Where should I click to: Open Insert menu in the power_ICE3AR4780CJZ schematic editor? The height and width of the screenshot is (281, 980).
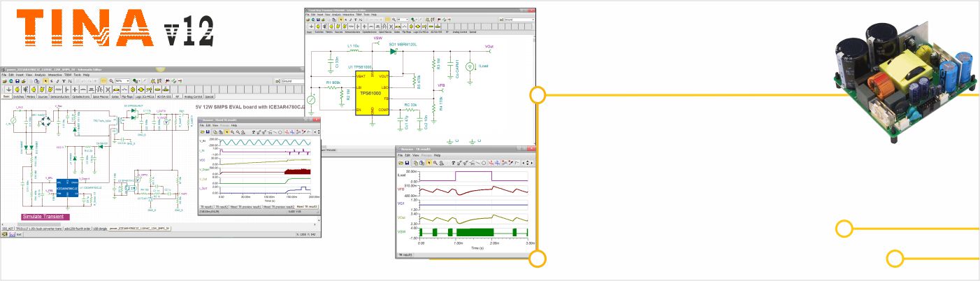click(x=20, y=75)
